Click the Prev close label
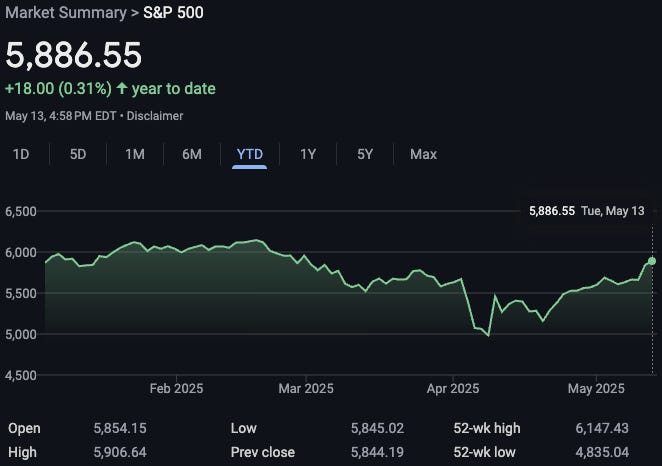This screenshot has width=662, height=466. (263, 452)
